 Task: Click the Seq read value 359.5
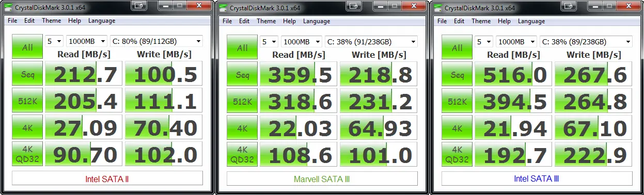point(299,74)
